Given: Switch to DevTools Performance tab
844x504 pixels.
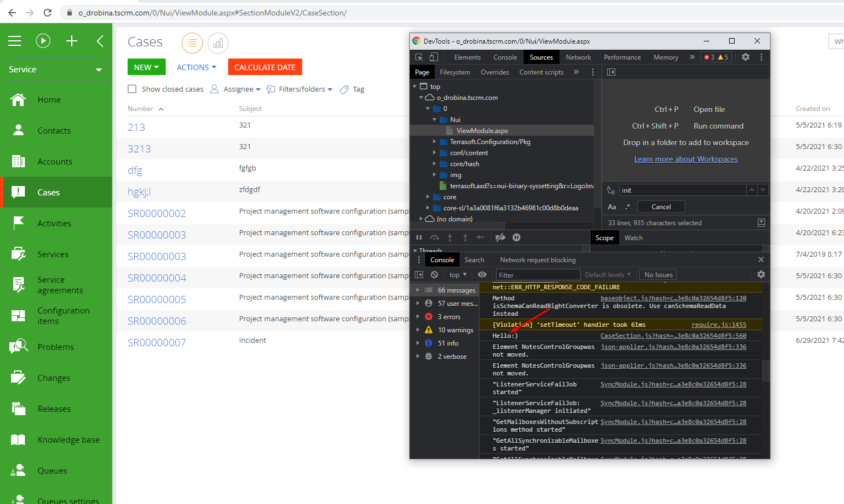Looking at the screenshot, I should click(623, 57).
